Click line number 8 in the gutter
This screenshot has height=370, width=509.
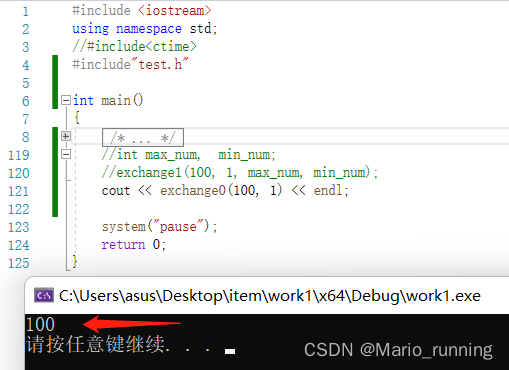26,137
